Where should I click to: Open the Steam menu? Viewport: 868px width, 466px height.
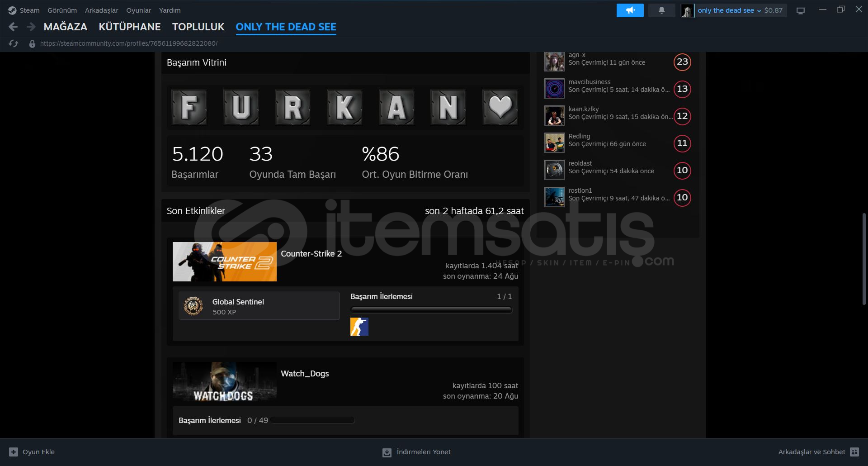29,10
